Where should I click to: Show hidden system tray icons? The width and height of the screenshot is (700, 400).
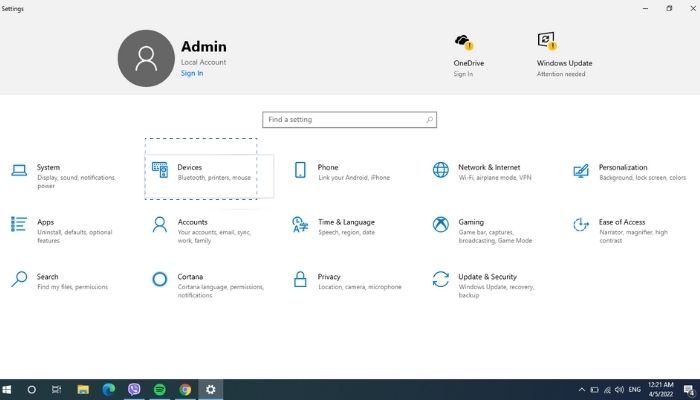[582, 390]
